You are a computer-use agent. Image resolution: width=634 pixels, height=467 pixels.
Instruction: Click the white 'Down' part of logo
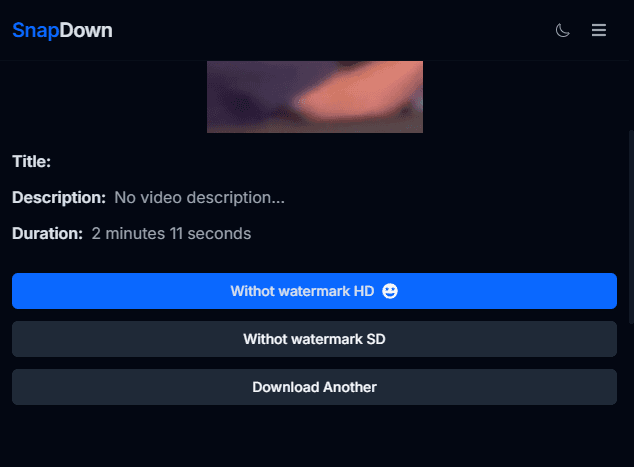click(86, 31)
